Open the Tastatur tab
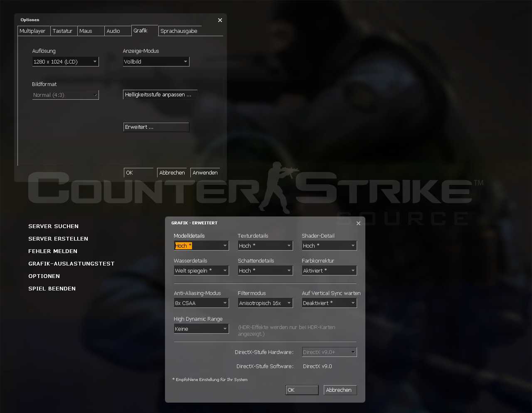Image resolution: width=532 pixels, height=413 pixels. click(x=64, y=31)
